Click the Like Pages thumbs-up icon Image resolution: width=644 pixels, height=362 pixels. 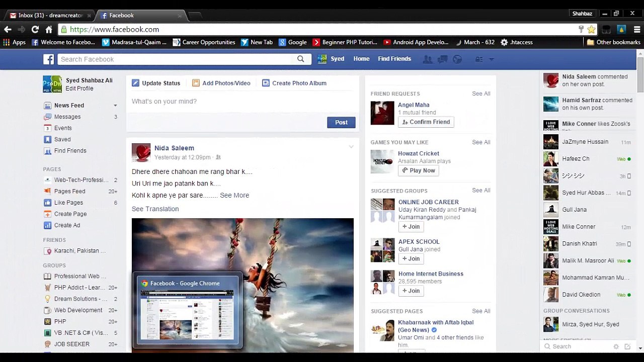coord(47,203)
